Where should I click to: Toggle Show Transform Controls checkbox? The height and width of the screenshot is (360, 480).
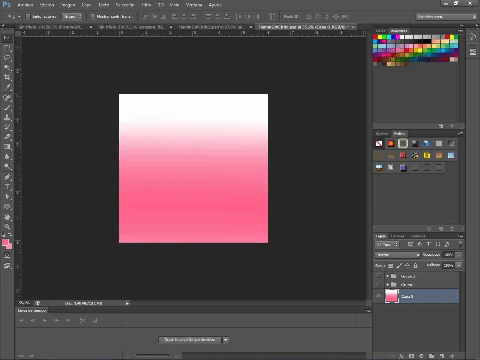(92, 16)
